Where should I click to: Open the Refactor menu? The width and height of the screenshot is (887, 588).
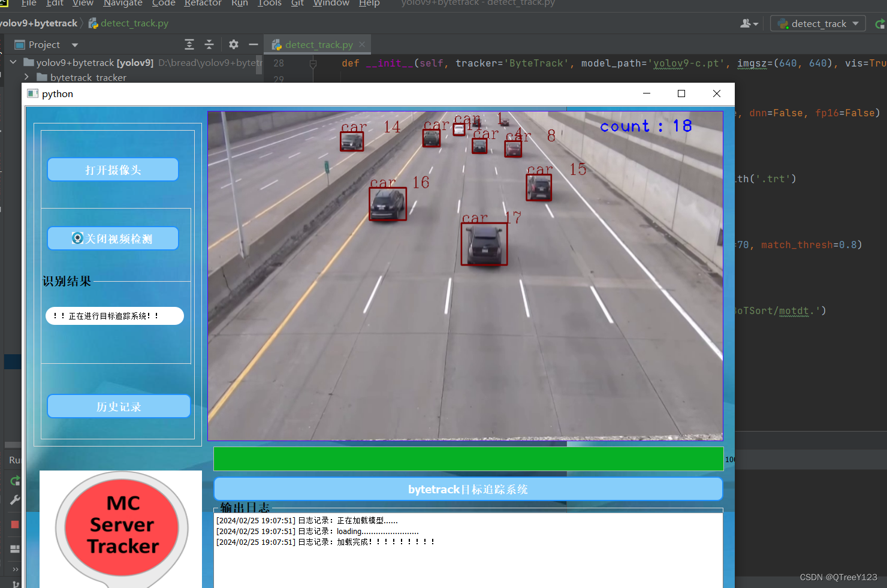pos(203,4)
